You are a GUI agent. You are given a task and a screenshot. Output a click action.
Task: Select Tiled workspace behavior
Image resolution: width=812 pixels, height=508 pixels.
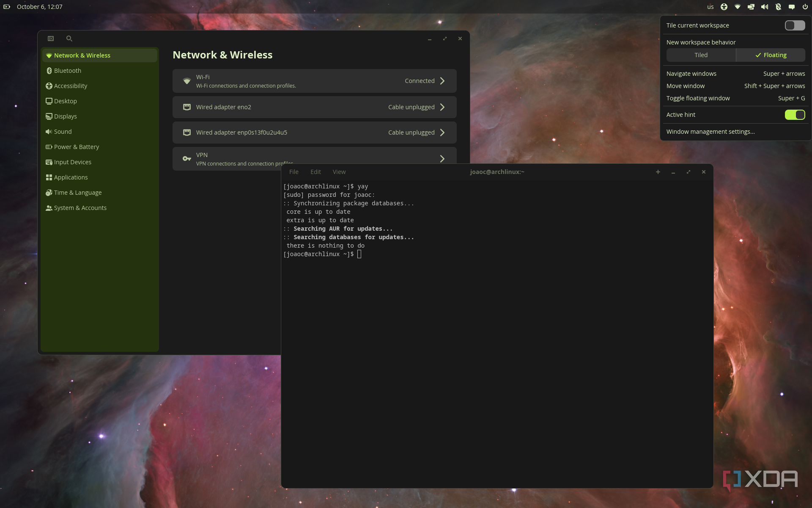click(x=701, y=55)
